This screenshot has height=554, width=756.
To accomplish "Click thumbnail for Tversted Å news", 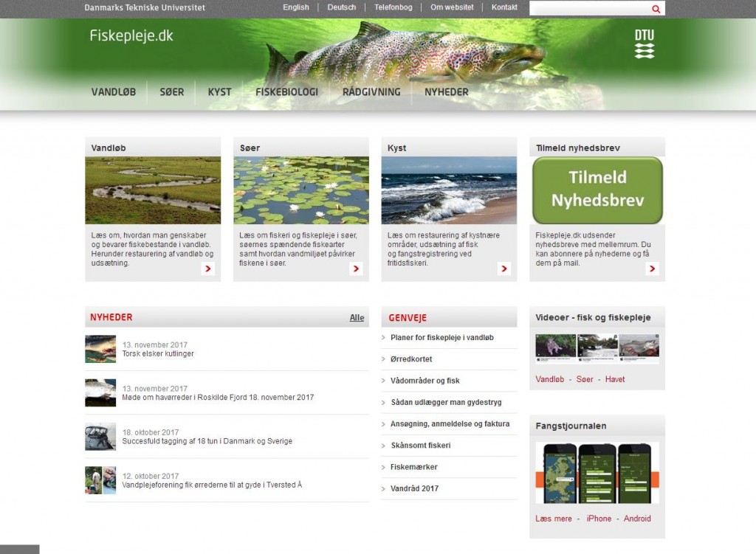I will click(x=100, y=480).
